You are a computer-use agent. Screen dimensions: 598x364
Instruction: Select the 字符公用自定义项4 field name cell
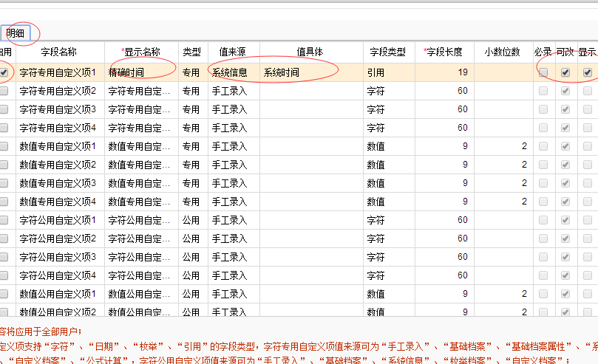tap(59, 275)
